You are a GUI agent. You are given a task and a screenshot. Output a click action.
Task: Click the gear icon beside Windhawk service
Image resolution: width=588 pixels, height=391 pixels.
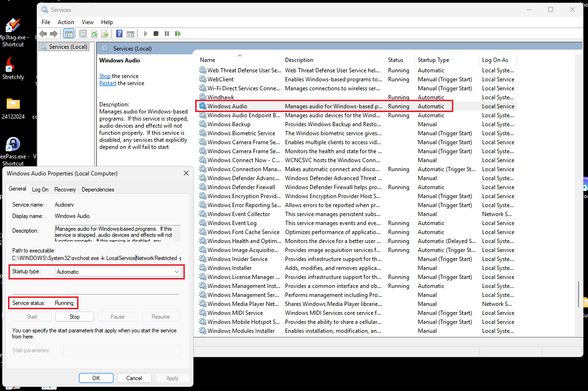point(203,97)
